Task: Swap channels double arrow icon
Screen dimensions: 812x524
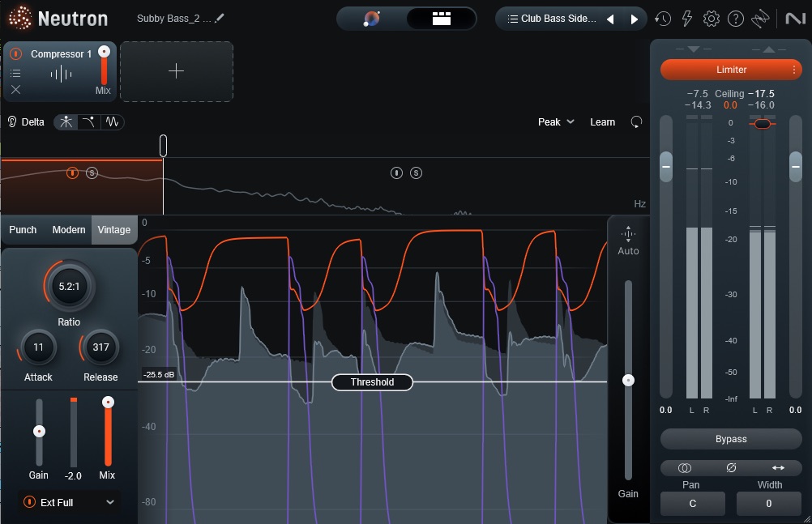Action: point(778,468)
